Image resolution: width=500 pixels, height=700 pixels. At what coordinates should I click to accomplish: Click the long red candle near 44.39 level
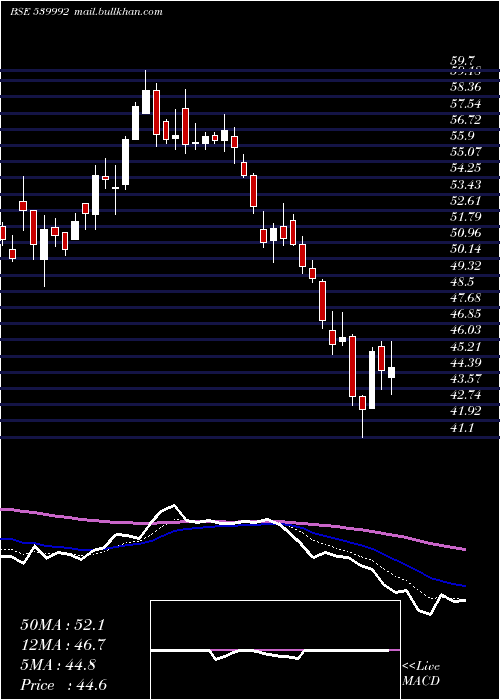tap(353, 366)
